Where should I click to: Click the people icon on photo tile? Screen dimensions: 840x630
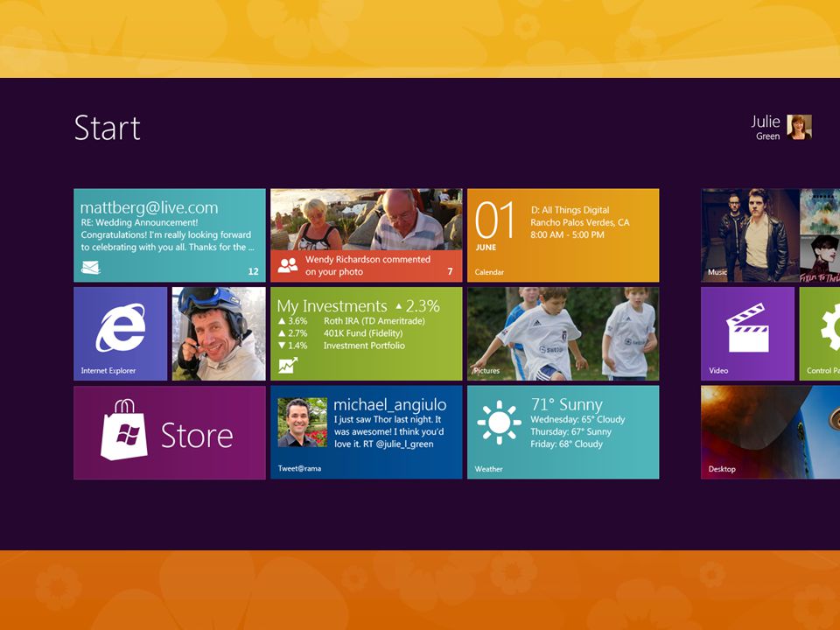(x=288, y=265)
